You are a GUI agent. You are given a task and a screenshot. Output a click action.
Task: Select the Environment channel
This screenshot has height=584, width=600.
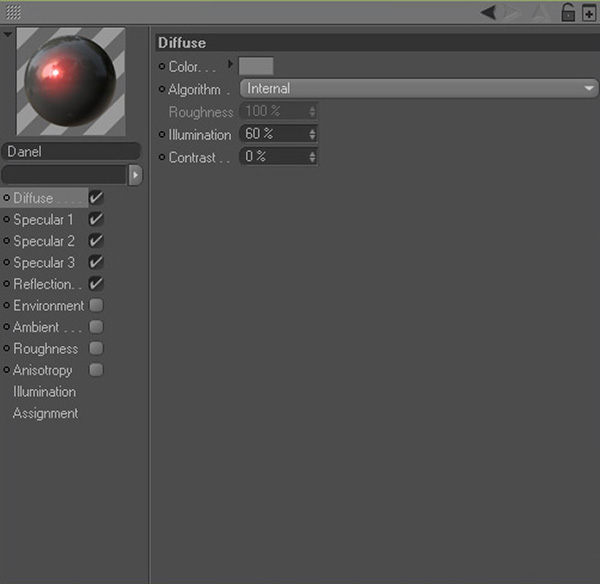click(48, 305)
